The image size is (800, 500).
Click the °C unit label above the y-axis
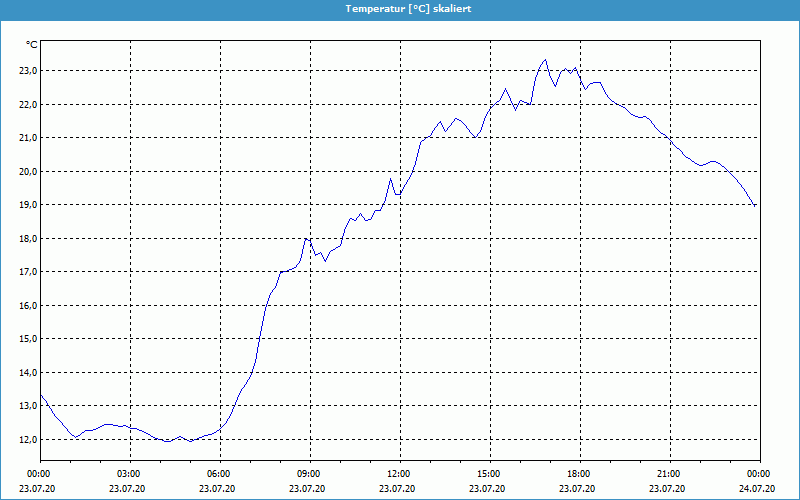[x=32, y=45]
